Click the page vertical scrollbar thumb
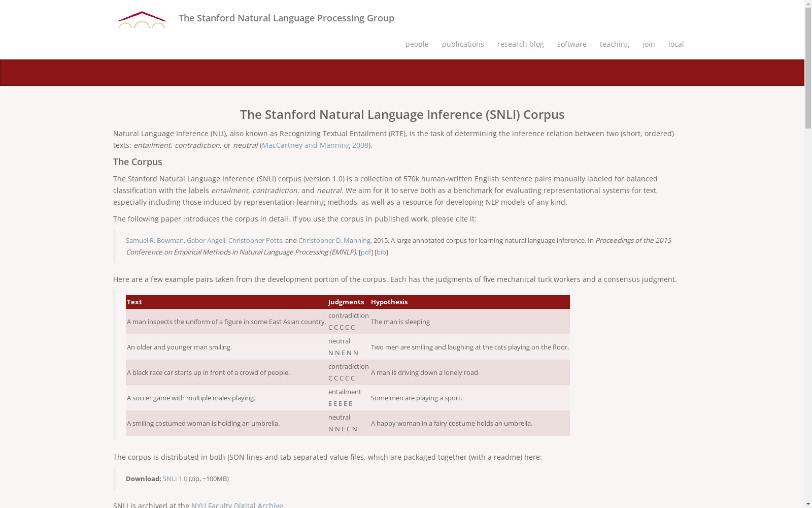 click(808, 69)
